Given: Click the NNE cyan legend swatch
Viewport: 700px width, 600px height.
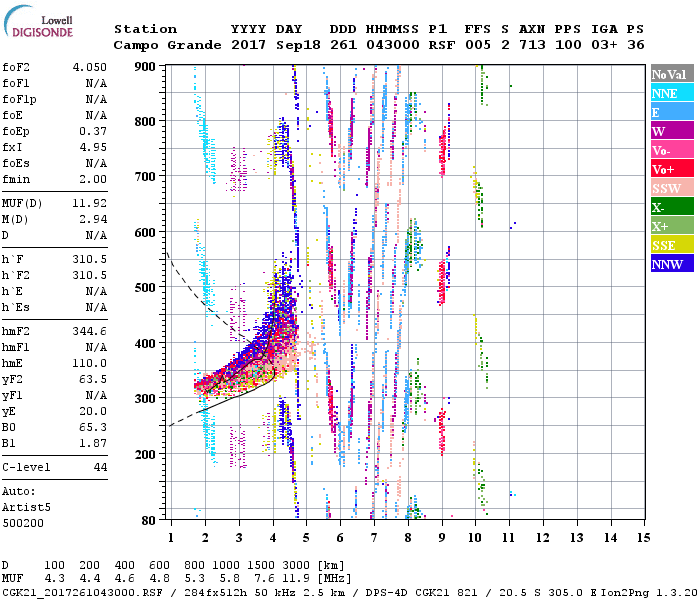Looking at the screenshot, I should pyautogui.click(x=671, y=93).
